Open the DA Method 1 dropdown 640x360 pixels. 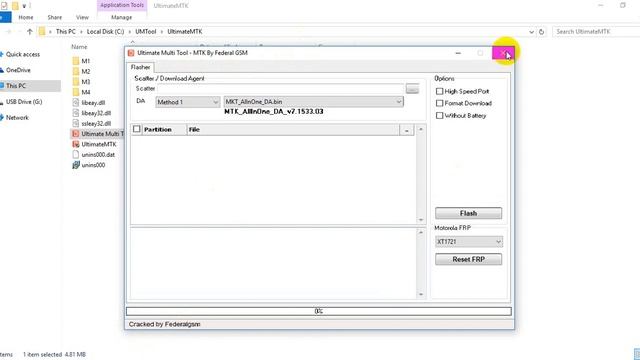pos(188,102)
